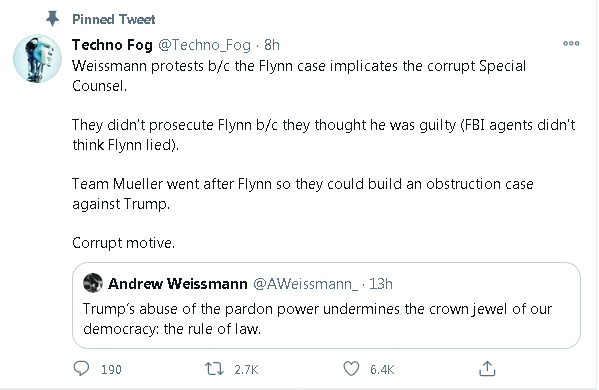This screenshot has height=390, width=599.
Task: Click the @AWeissmann_ handle
Action: pos(306,284)
